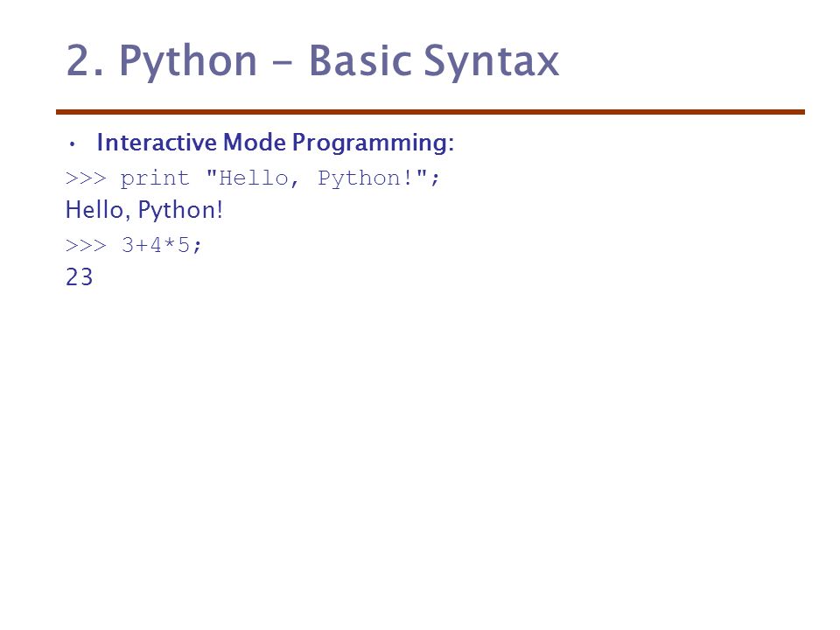Click the slide title "2. Python – Basic Syntax"
Screen dimensions: 840x630
pos(312,61)
